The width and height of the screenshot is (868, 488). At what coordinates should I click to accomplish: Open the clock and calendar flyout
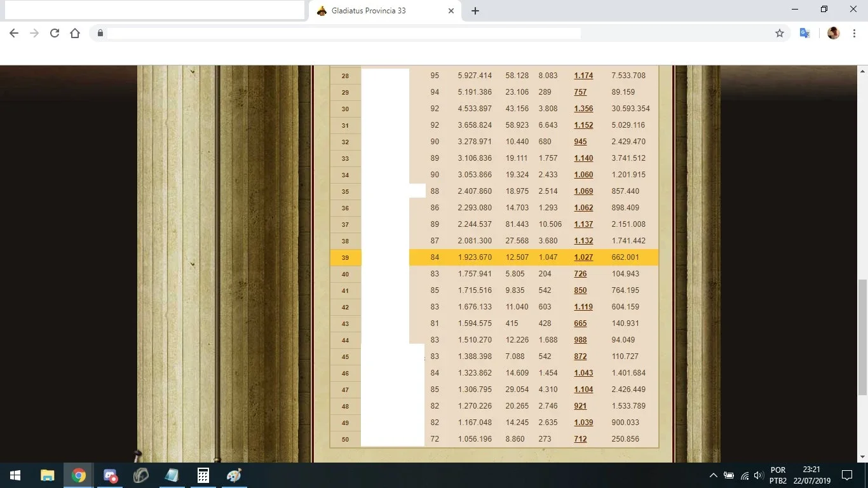point(811,475)
